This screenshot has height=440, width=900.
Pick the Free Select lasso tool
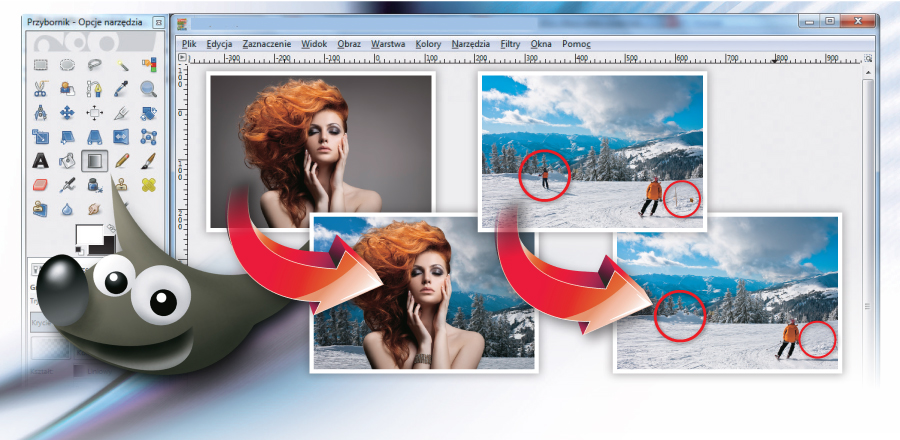point(94,65)
